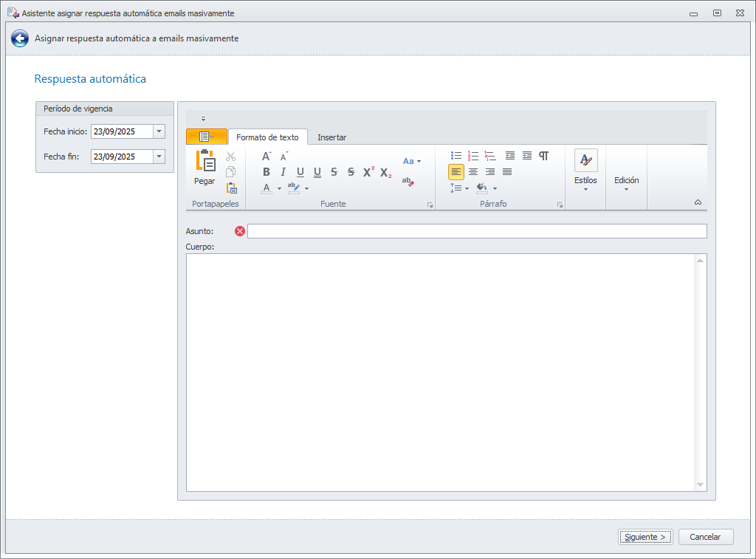Open the Fecha fin date dropdown
The width and height of the screenshot is (756, 559).
[159, 157]
